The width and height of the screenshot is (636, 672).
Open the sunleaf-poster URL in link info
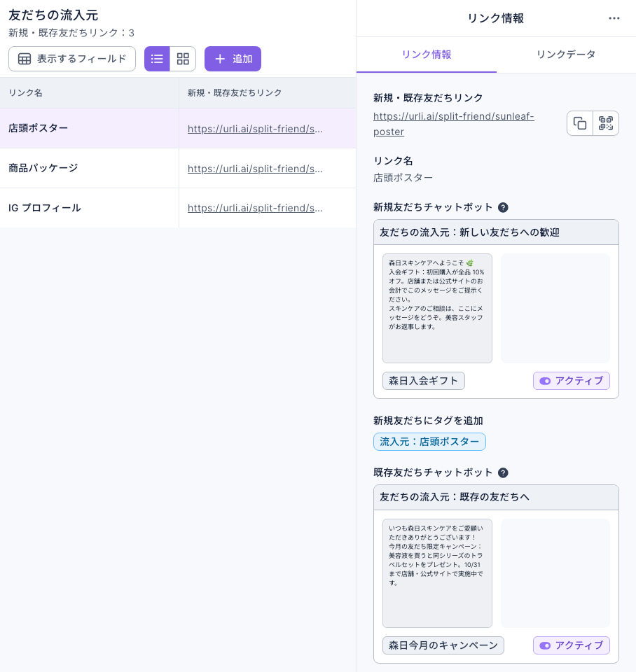pos(454,124)
